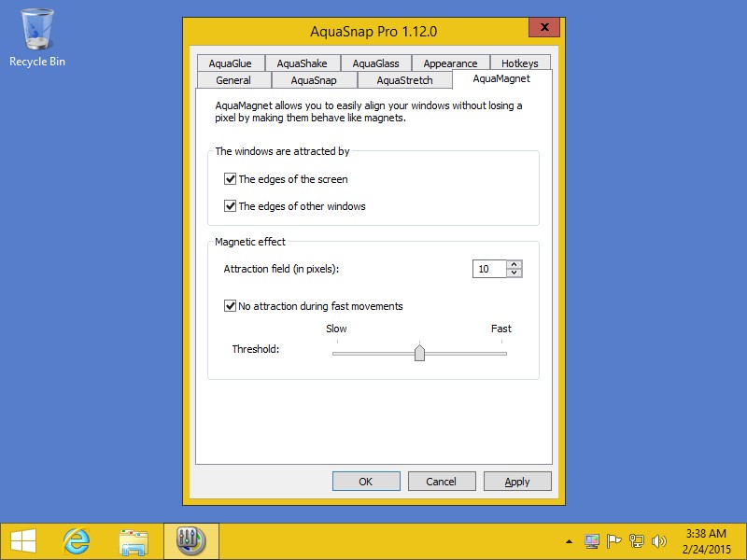
Task: Click the Apply button
Action: 517,482
